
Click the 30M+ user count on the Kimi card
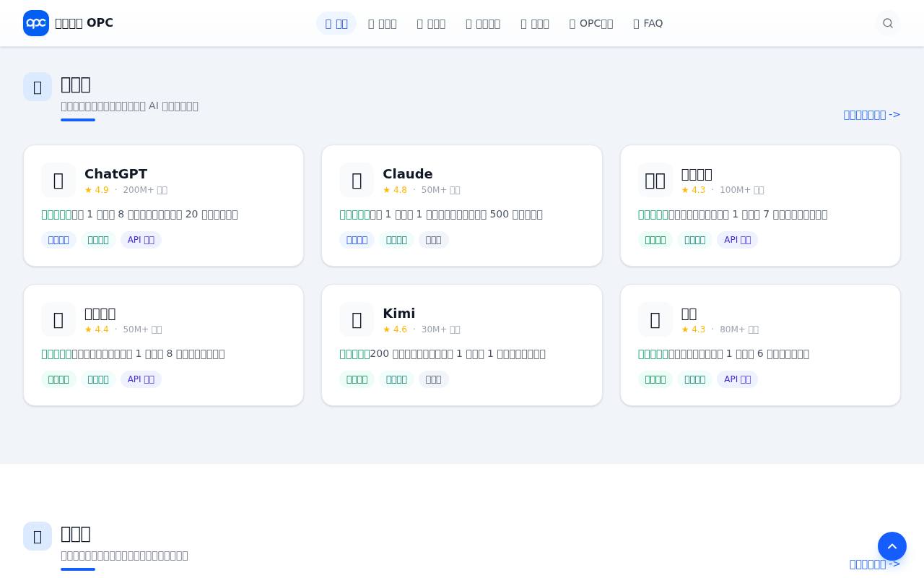tap(440, 329)
